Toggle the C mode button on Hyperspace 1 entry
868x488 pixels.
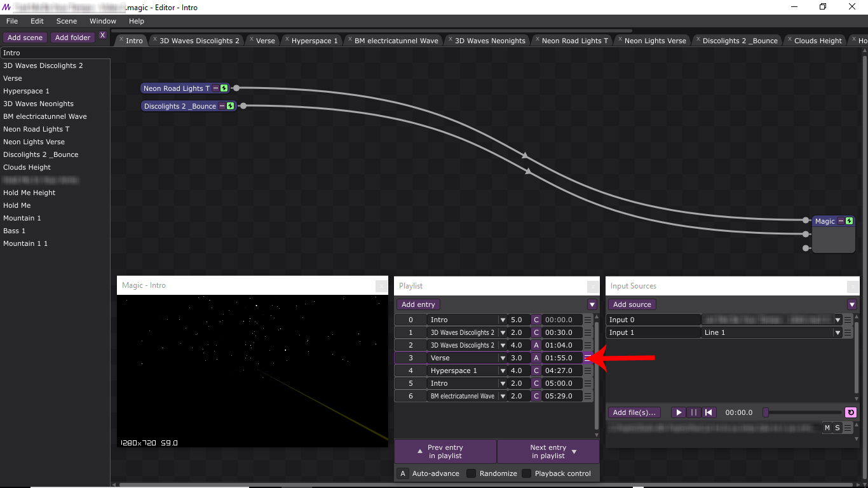[x=536, y=370]
